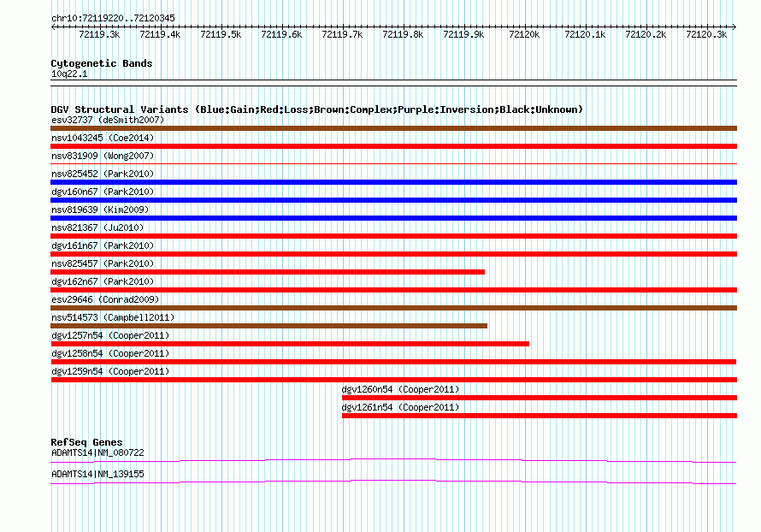
Task: Click ruler tick at 72120.1k
Action: point(586,27)
